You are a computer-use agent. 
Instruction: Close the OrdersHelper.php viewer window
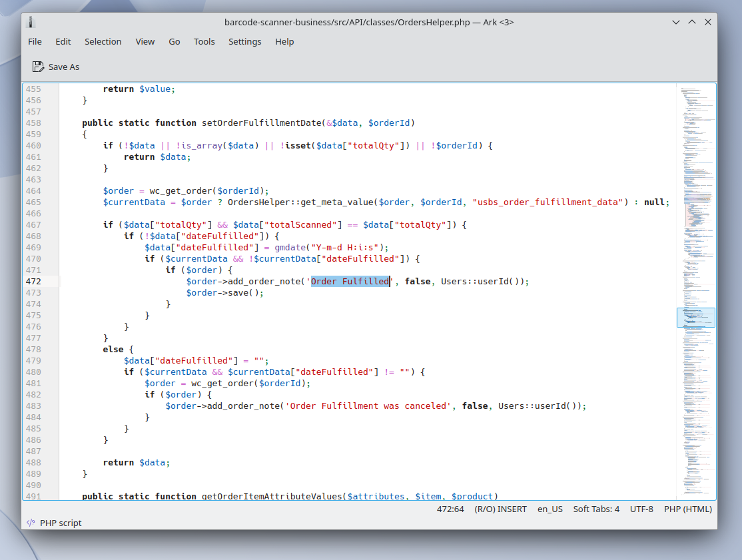[707, 22]
